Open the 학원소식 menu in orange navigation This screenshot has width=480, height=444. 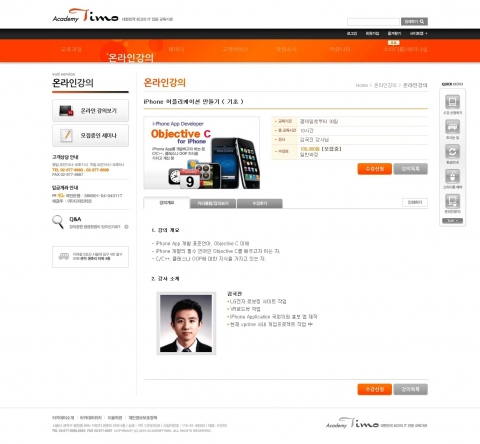[286, 49]
